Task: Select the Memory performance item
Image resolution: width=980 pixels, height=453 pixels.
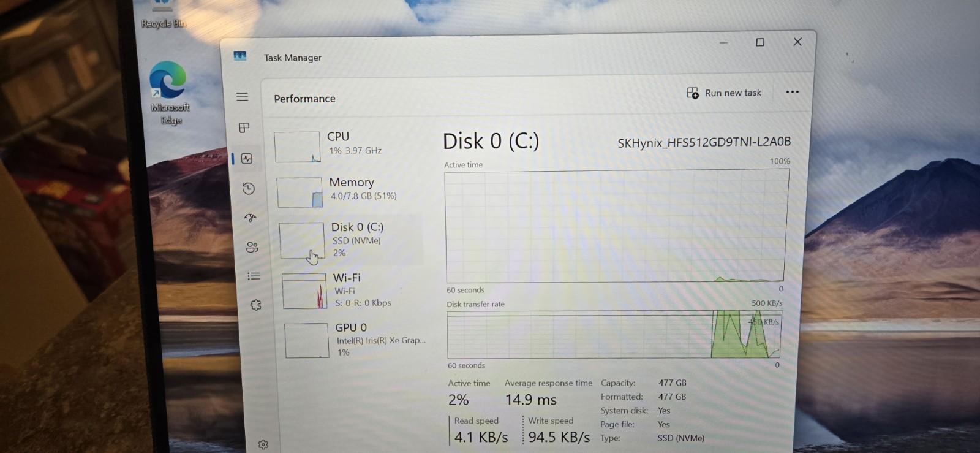Action: 348,191
